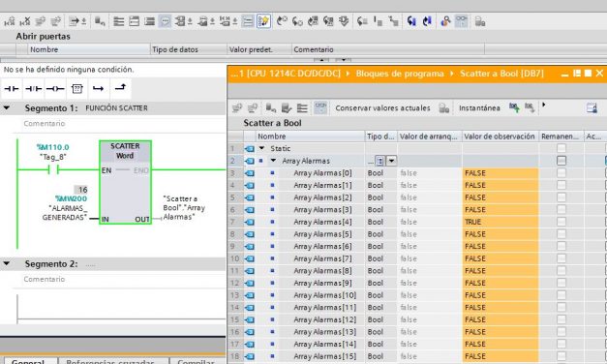Viewport: 607px width, 364px height.
Task: Insert an empty box instruction
Action: pyautogui.click(x=77, y=89)
